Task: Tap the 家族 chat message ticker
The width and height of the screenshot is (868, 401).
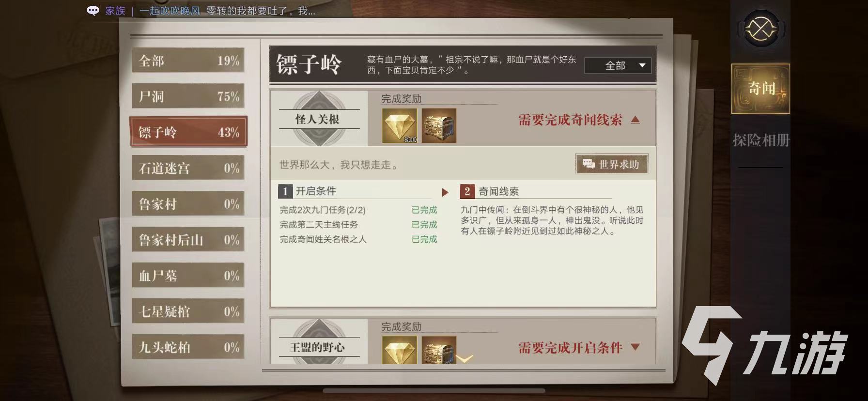Action: point(210,11)
